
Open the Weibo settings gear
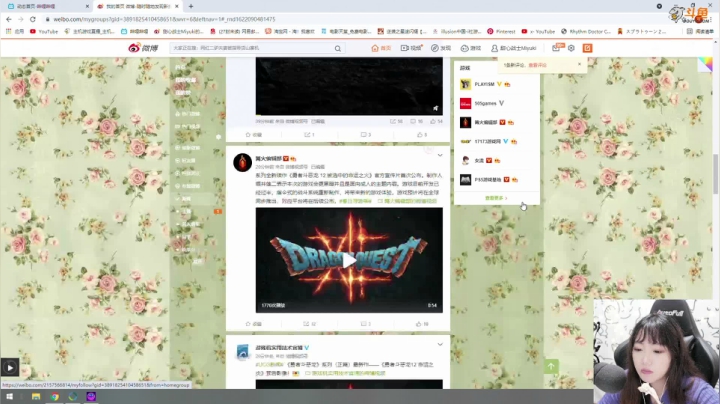click(x=571, y=48)
